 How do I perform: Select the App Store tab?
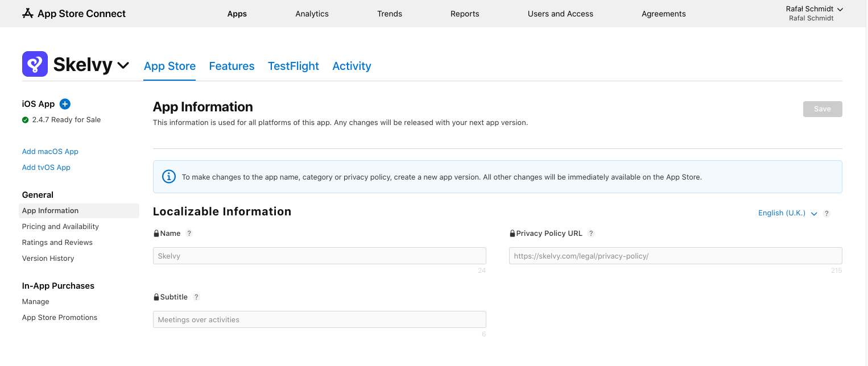(170, 66)
